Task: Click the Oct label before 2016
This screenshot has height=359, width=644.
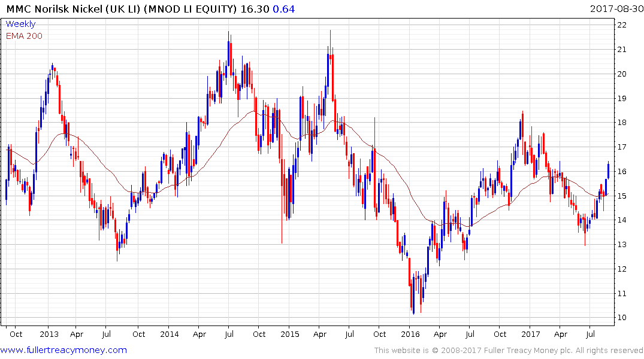Action: tap(379, 334)
